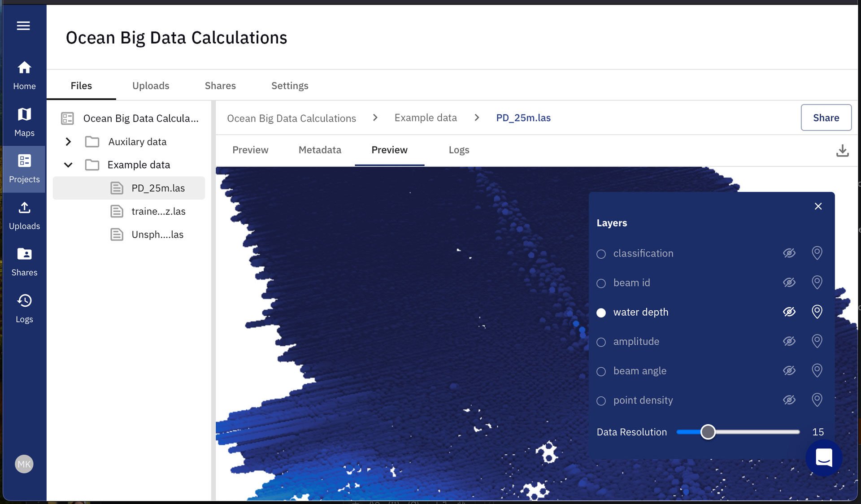Open the Home section in the sidebar

pyautogui.click(x=24, y=74)
